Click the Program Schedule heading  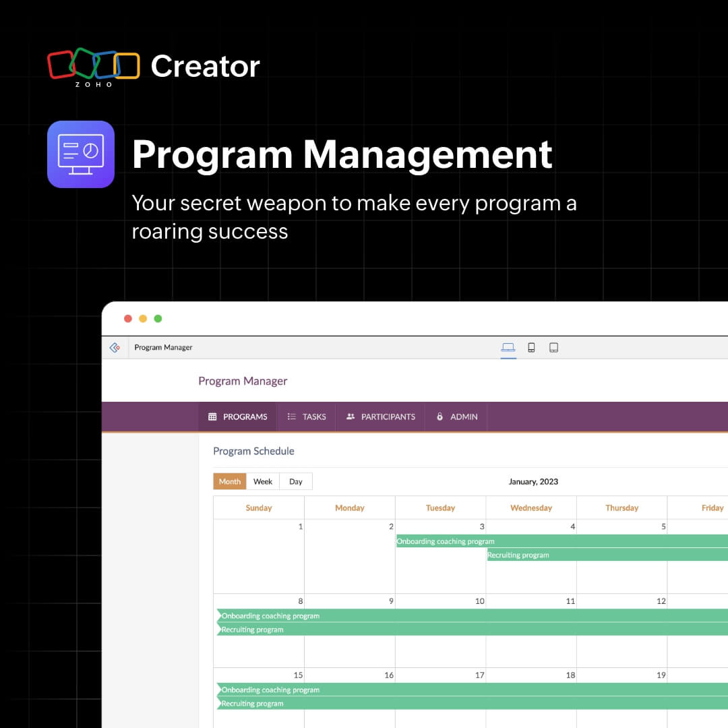pos(253,451)
